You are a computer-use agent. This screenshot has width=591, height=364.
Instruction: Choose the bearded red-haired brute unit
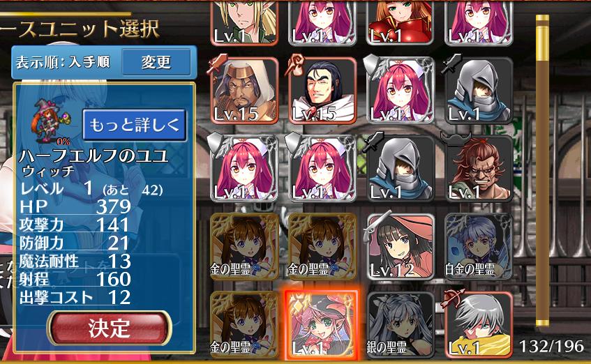click(479, 169)
